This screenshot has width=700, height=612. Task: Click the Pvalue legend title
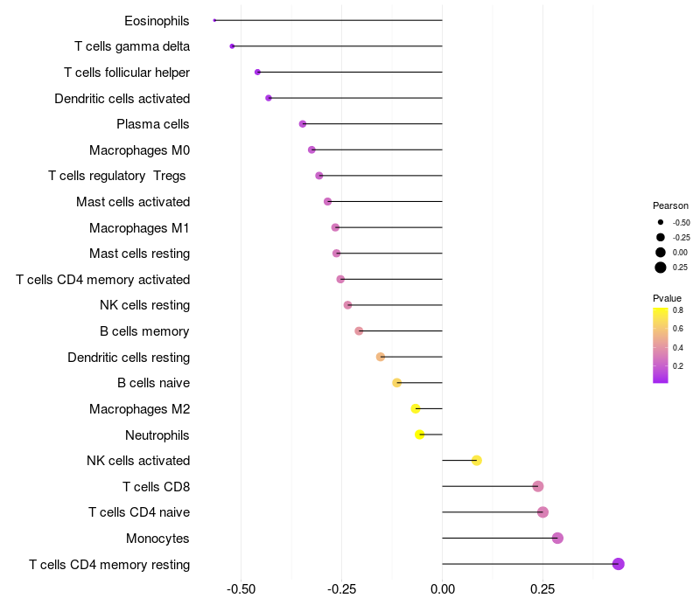point(667,298)
